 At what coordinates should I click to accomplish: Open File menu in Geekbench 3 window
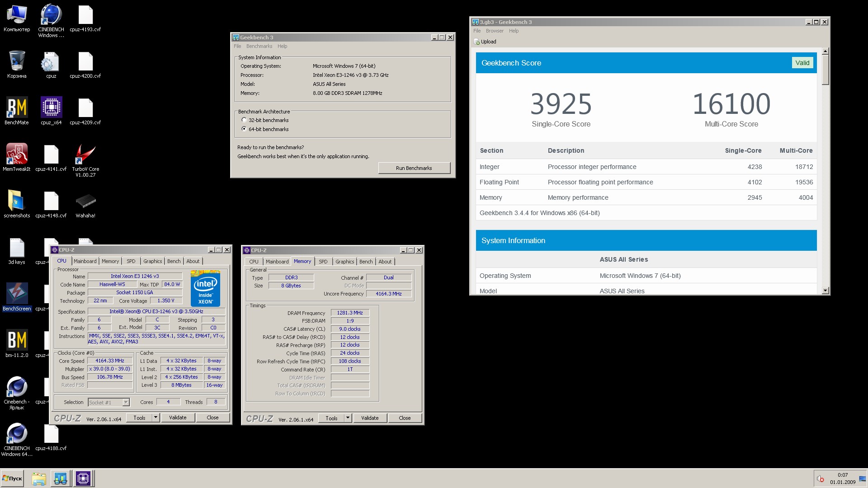pyautogui.click(x=237, y=46)
